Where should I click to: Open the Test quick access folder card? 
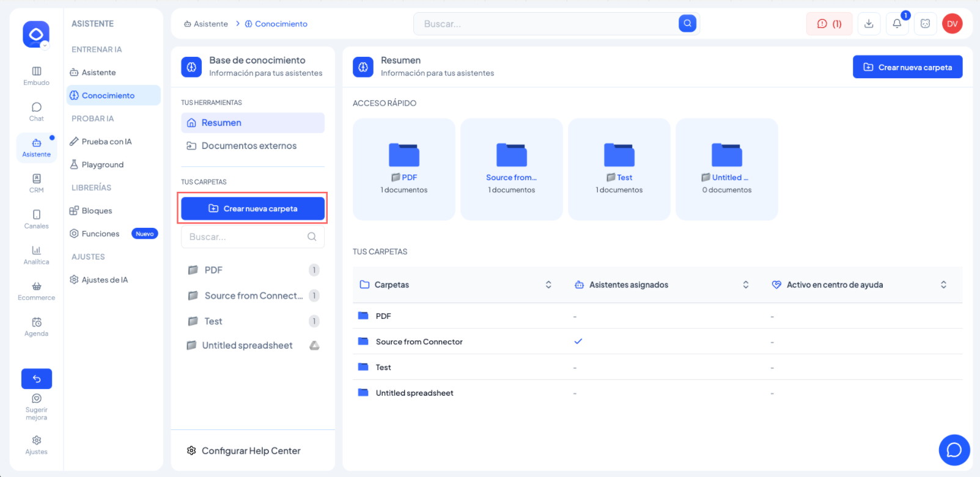(x=619, y=169)
